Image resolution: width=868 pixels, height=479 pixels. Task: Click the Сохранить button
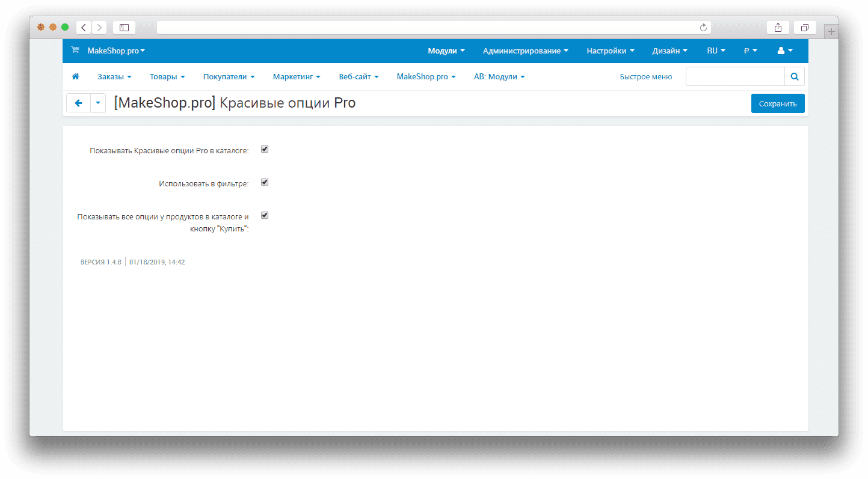(x=778, y=103)
